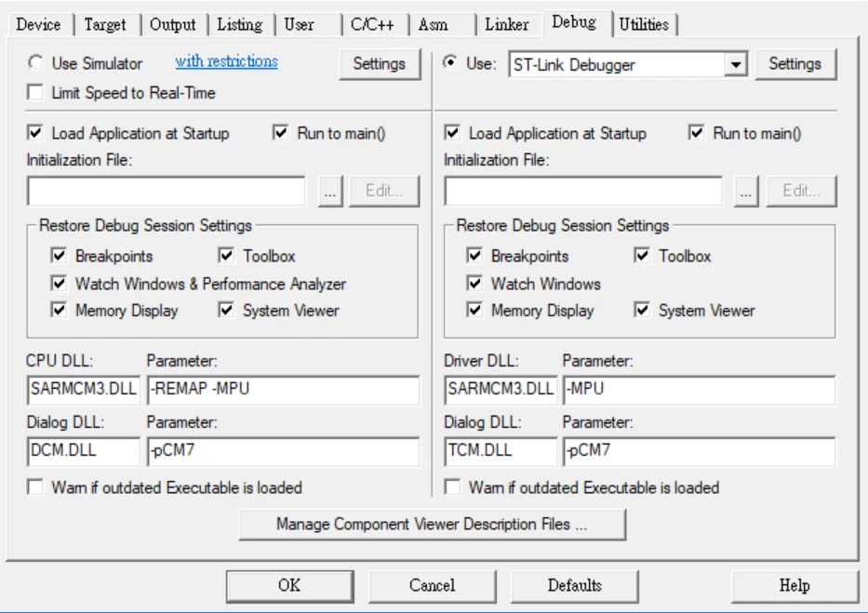Toggle simulator Breakpoints restore checkbox
Viewport: 868px width, 613px height.
coord(59,255)
